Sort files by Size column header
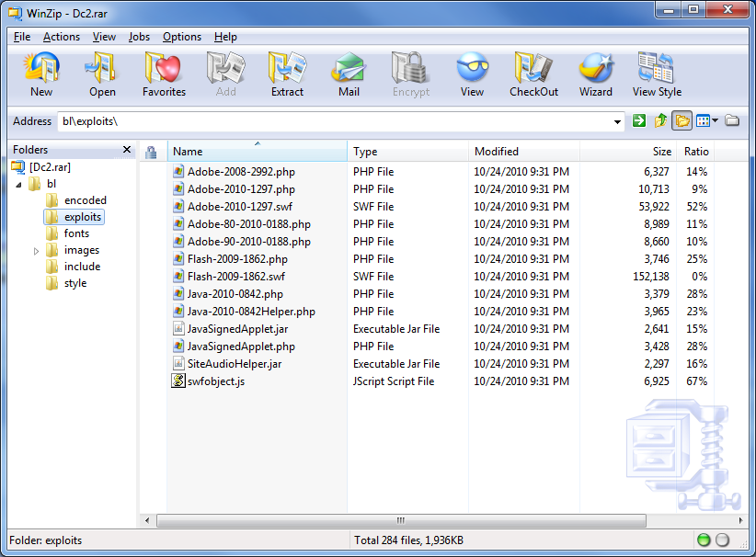This screenshot has height=557, width=756. (x=661, y=152)
